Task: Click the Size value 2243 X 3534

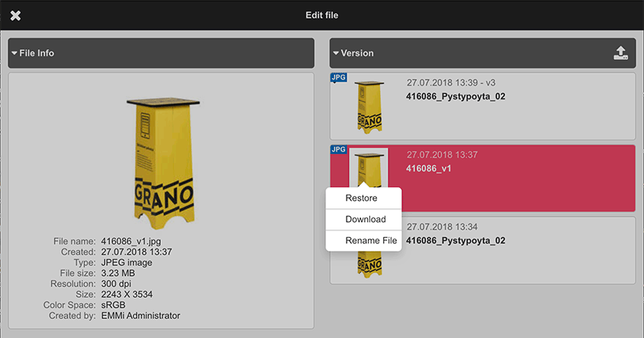Action: [x=127, y=295]
